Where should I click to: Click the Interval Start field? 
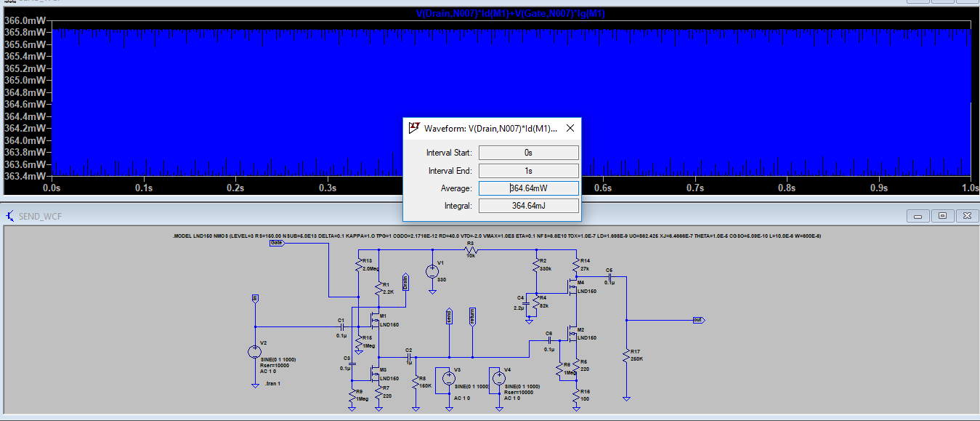(x=529, y=153)
